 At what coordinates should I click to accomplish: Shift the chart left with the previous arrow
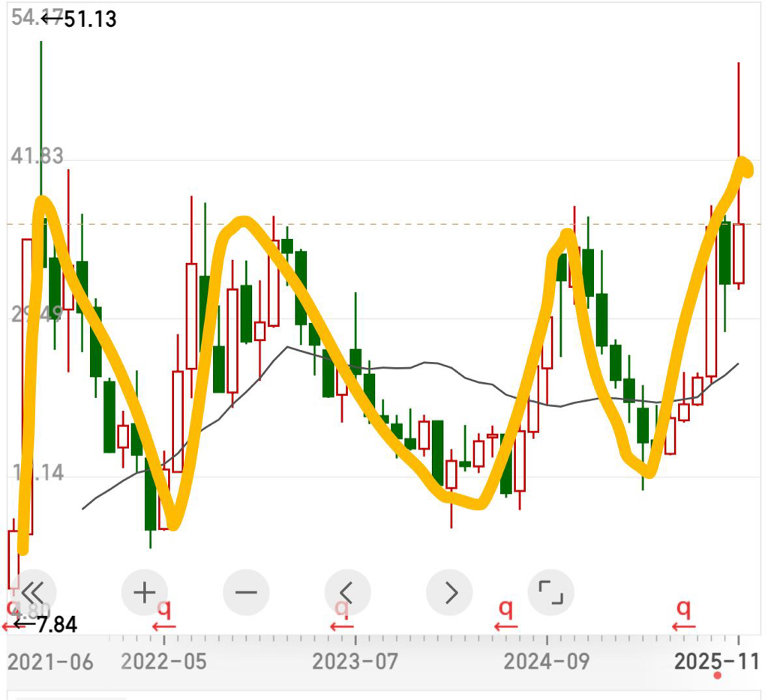click(x=347, y=593)
